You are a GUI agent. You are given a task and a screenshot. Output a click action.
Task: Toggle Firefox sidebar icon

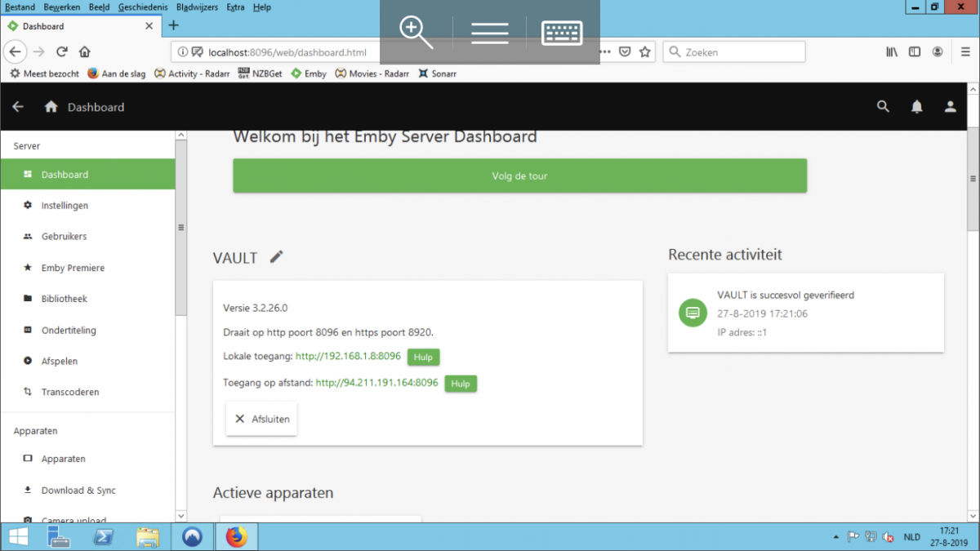(x=915, y=51)
